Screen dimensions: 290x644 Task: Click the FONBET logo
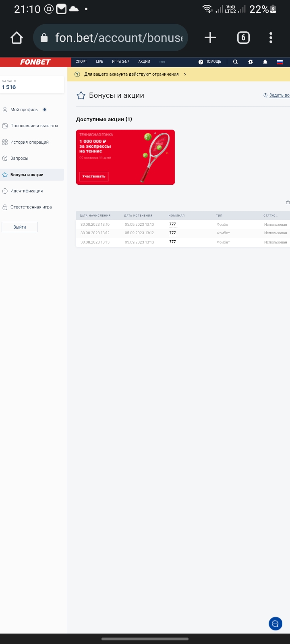35,62
